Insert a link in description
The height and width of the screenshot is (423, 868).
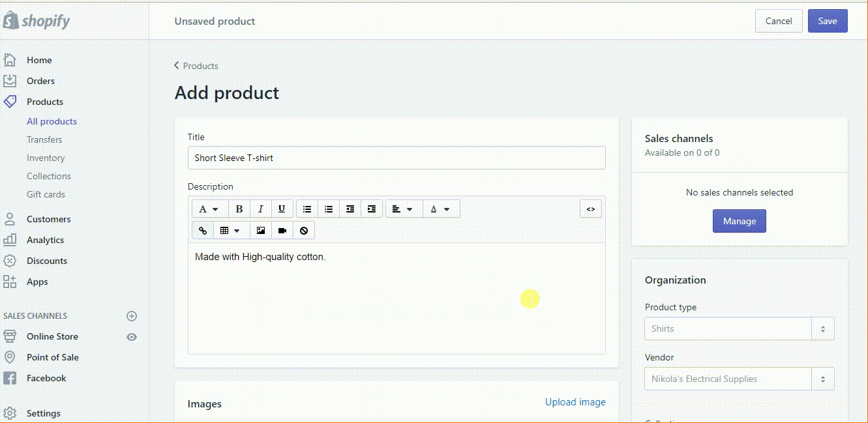pos(203,231)
